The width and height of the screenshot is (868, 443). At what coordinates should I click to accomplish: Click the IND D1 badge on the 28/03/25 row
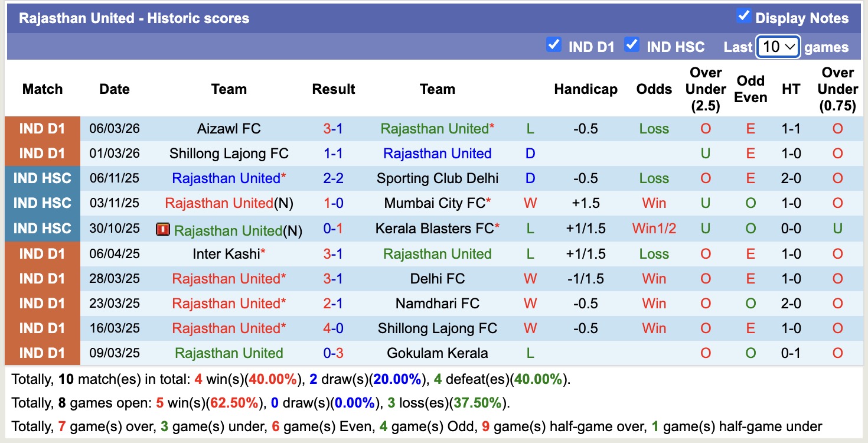(x=42, y=278)
